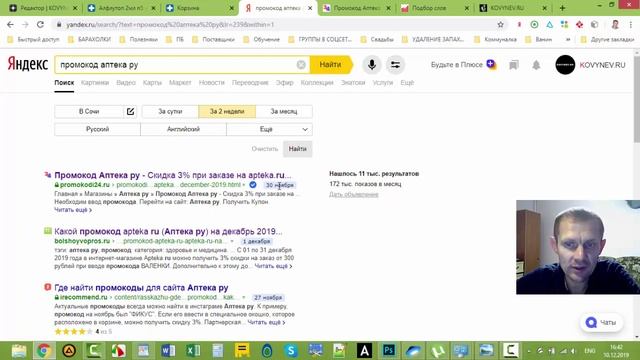Expand Читать ещё under the bolshoyvopros.ru result
640x360 pixels.
click(x=273, y=266)
